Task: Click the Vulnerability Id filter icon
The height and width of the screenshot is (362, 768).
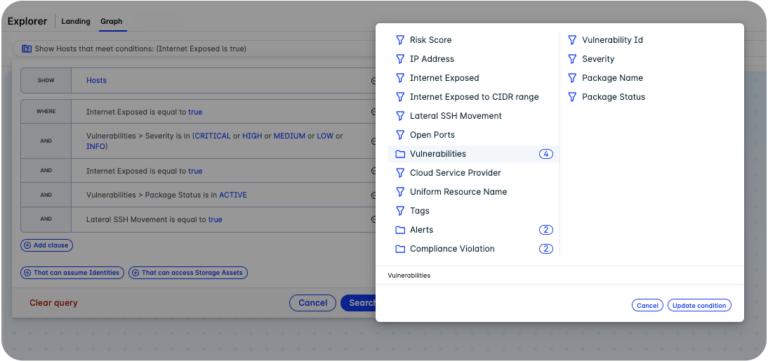Action: pos(572,40)
